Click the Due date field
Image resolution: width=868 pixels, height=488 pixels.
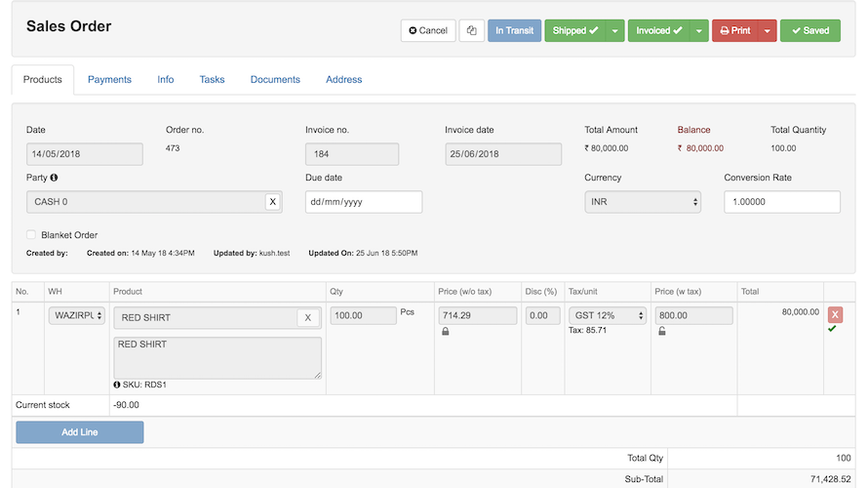pyautogui.click(x=364, y=202)
